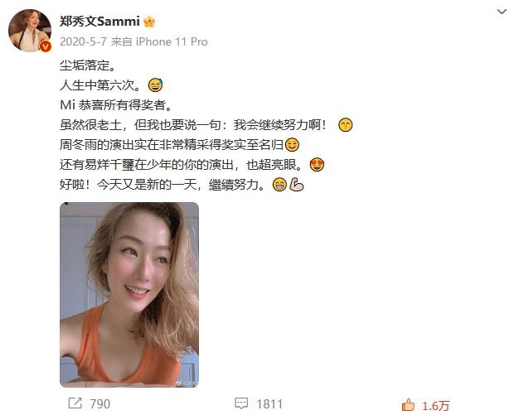Click the iPhone 11 Pro source link

tap(172, 41)
